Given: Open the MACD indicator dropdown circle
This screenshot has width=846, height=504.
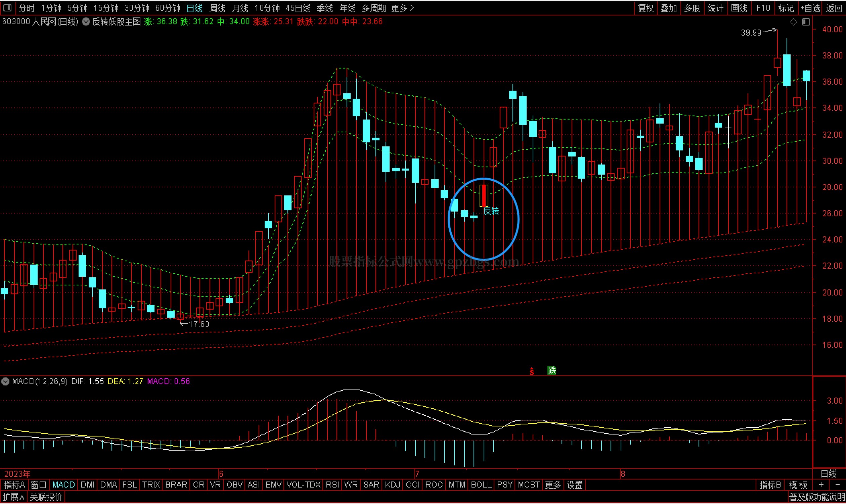Looking at the screenshot, I should [5, 382].
